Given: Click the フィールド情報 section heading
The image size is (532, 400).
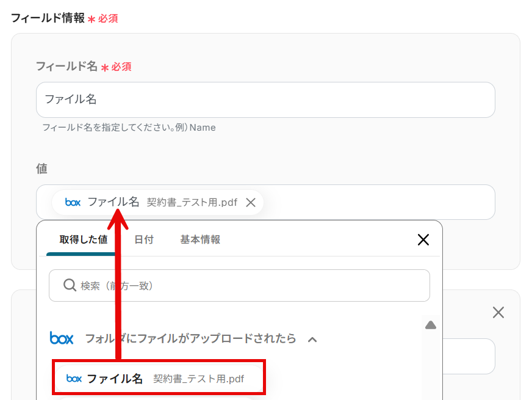Looking at the screenshot, I should click(x=48, y=18).
